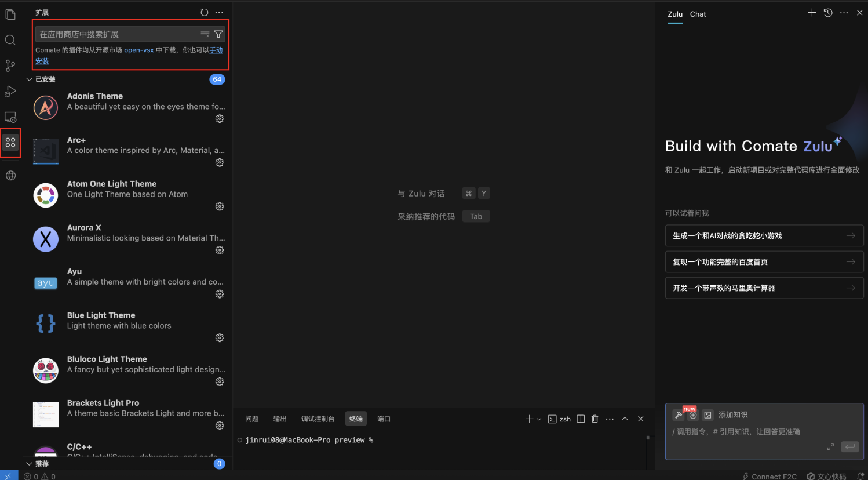
Task: Kill terminal with trash icon
Action: coord(595,419)
